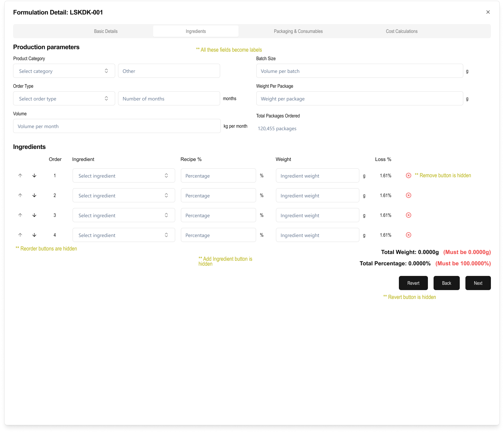Open the Packaging & Consumables tab
Viewport: 504px width, 433px height.
tap(298, 31)
